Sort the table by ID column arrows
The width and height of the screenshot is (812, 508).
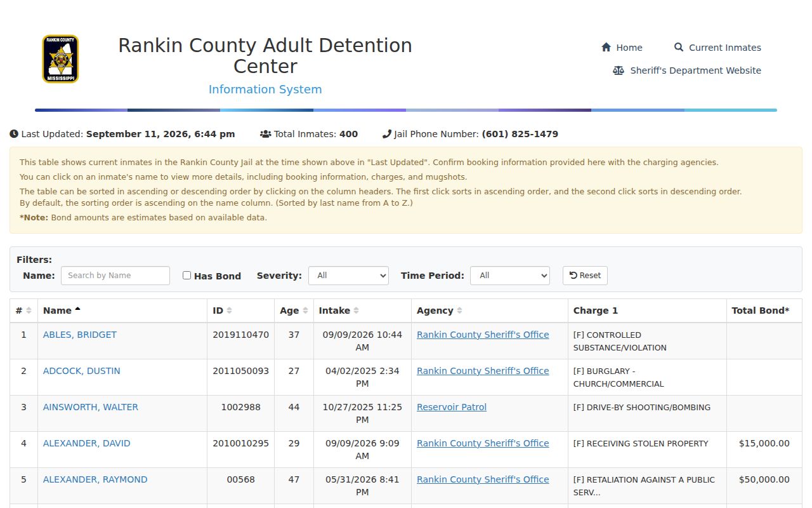[229, 311]
